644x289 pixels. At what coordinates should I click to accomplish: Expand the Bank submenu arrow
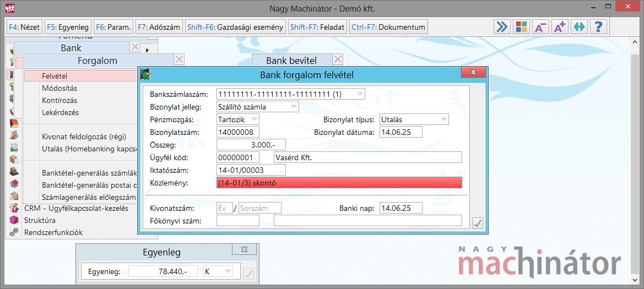pos(147,51)
